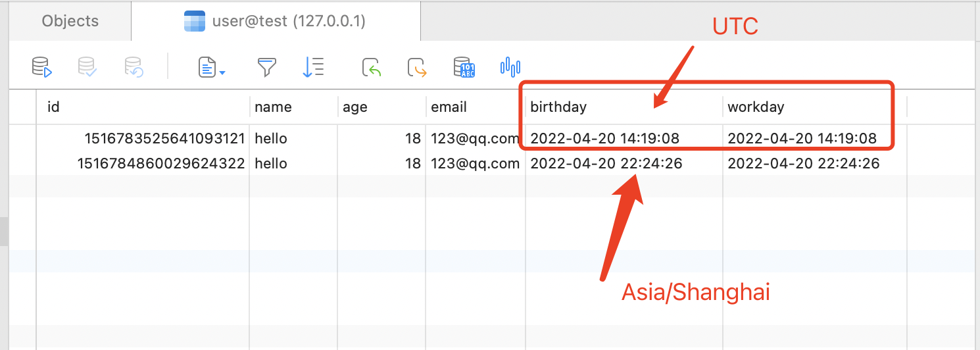980x350 pixels.
Task: Click the id column header
Action: [54, 107]
